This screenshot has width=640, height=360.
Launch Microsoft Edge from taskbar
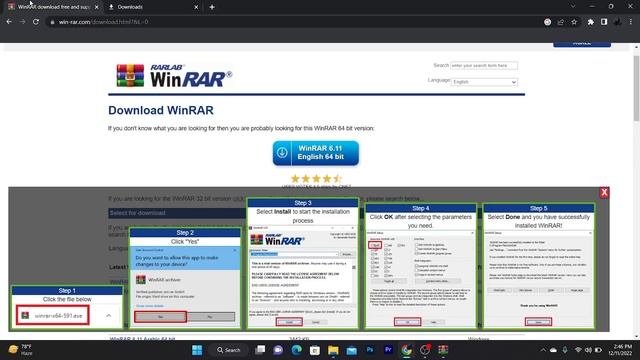(297, 350)
